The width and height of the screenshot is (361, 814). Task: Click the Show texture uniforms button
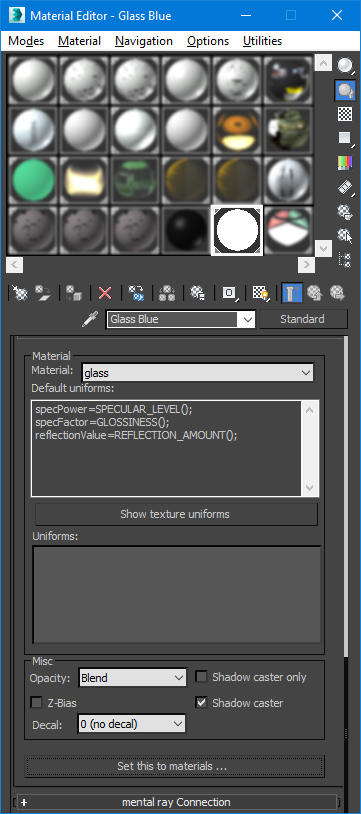pos(176,514)
